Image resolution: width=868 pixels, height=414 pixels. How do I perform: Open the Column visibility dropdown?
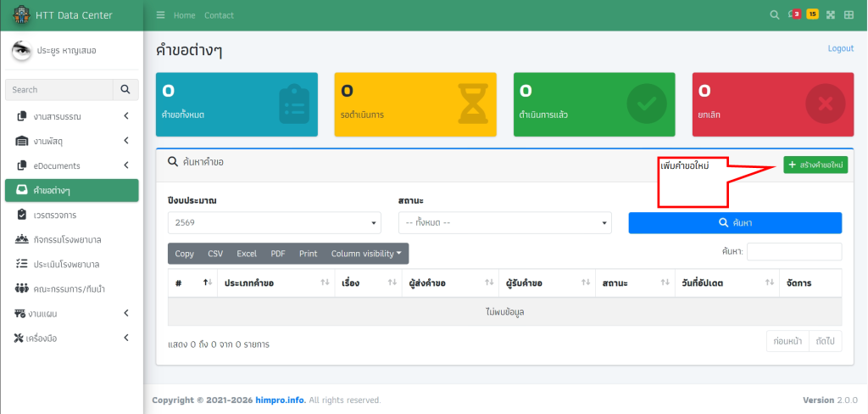tap(366, 254)
